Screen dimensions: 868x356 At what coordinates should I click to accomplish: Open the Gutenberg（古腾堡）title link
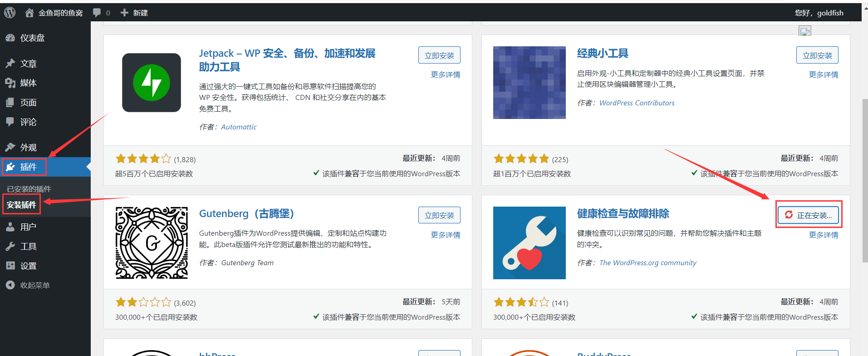[x=246, y=213]
